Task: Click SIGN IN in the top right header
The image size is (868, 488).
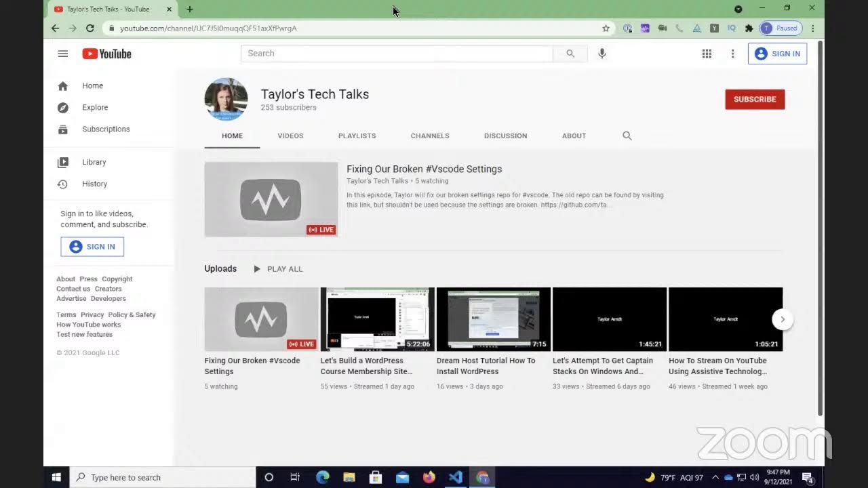Action: (777, 54)
